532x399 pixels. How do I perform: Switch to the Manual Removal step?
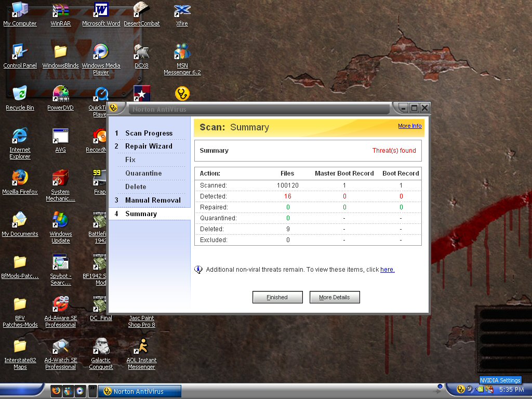[153, 200]
